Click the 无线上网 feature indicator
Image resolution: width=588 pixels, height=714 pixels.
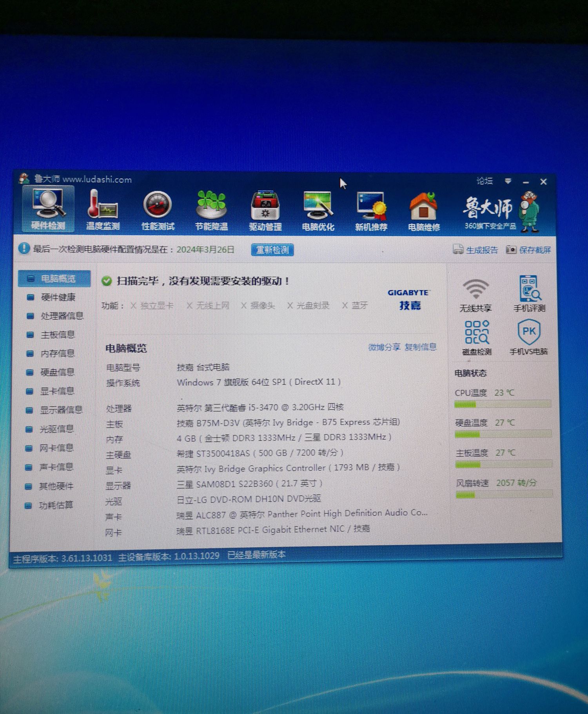pyautogui.click(x=208, y=306)
